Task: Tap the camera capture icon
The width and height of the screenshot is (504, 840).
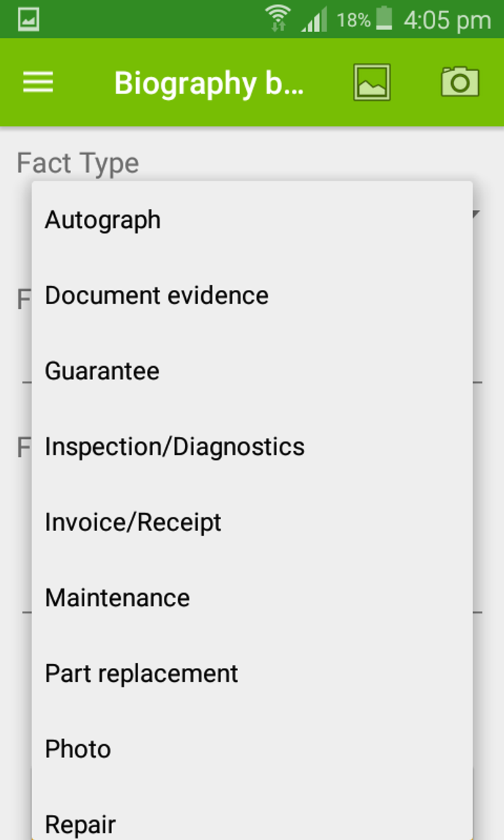Action: 459,82
